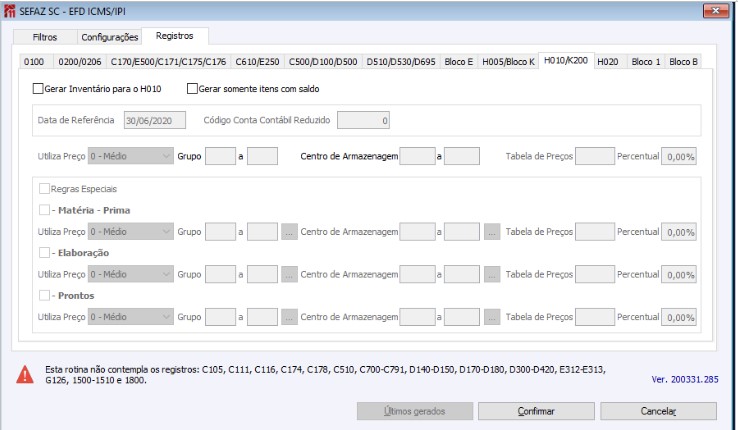Click the first Grupo field in top row
The height and width of the screenshot is (430, 738).
[x=220, y=156]
